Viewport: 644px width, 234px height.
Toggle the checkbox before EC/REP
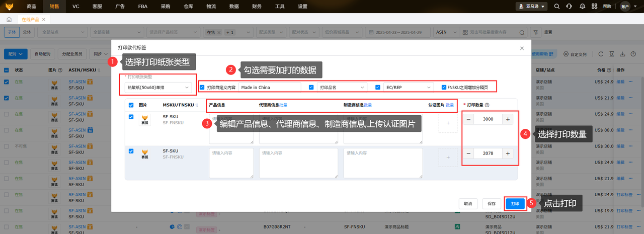pos(378,87)
